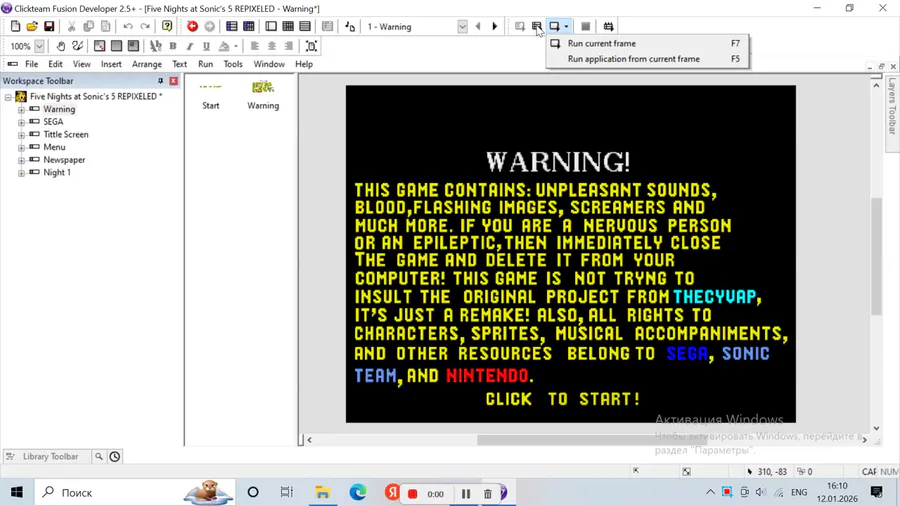The image size is (900, 506).
Task: Toggle underline text formatting
Action: (206, 46)
